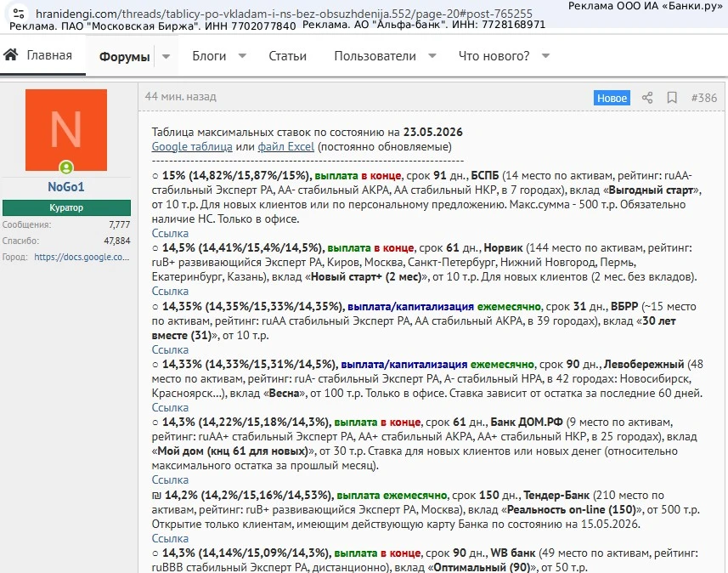This screenshot has height=573, width=728.
Task: Click the Ссылка link under the Левобережный deposit
Action: coord(170,407)
